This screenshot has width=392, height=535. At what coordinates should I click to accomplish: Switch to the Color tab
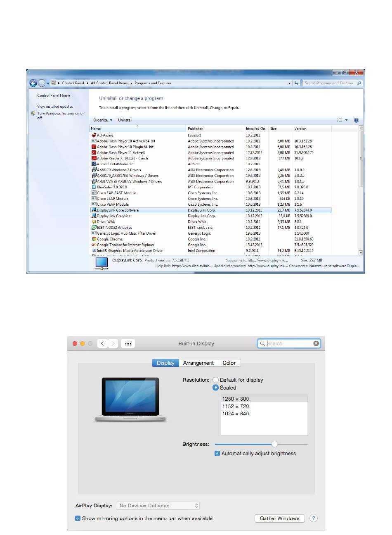pos(229,363)
